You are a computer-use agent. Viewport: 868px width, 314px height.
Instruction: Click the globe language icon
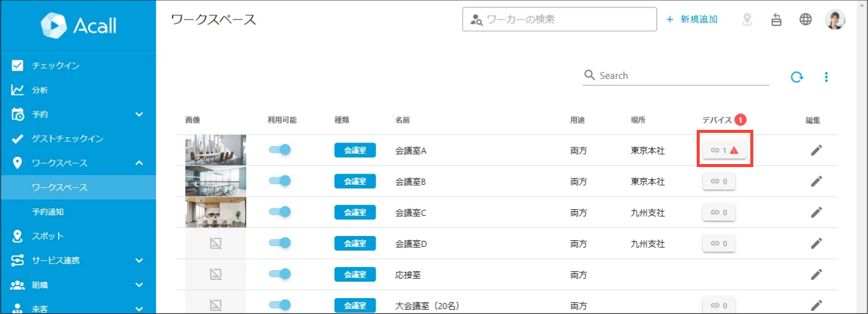806,20
